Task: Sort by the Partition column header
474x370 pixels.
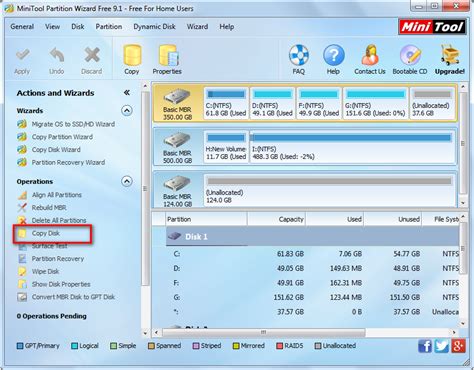Action: (206, 219)
